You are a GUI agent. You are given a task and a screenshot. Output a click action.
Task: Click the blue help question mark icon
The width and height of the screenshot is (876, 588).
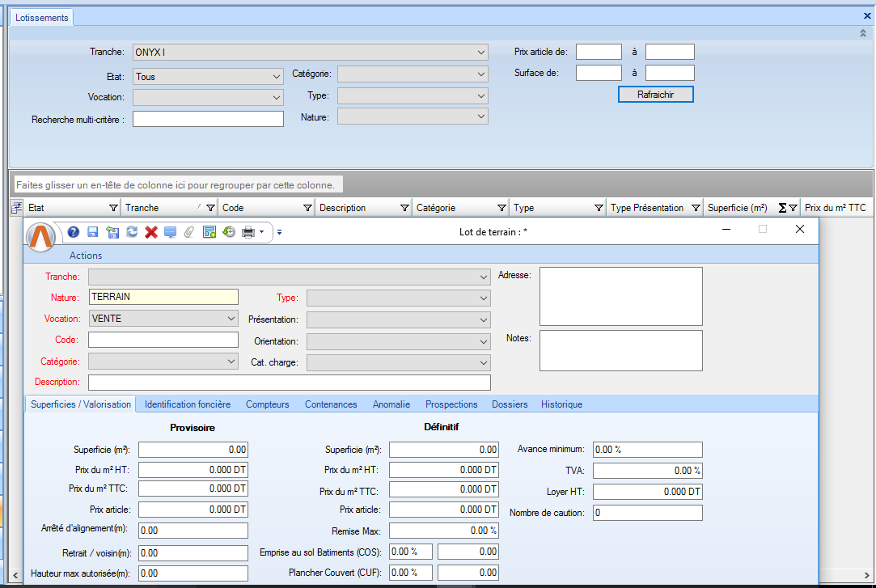[74, 232]
